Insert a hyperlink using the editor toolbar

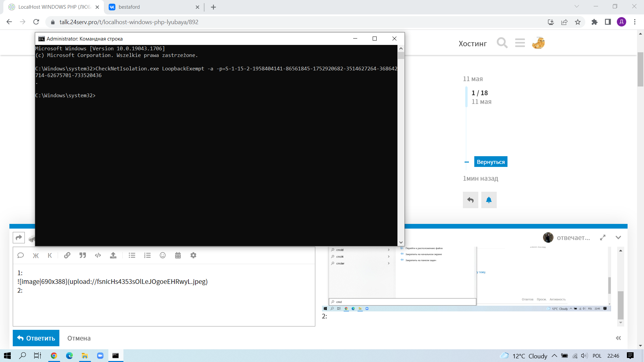point(67,255)
